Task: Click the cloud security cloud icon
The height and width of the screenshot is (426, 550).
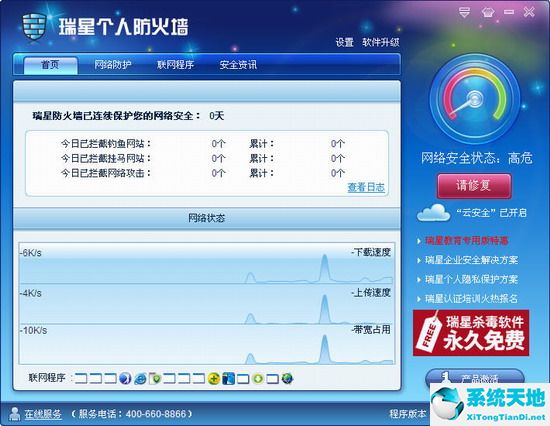Action: 433,212
